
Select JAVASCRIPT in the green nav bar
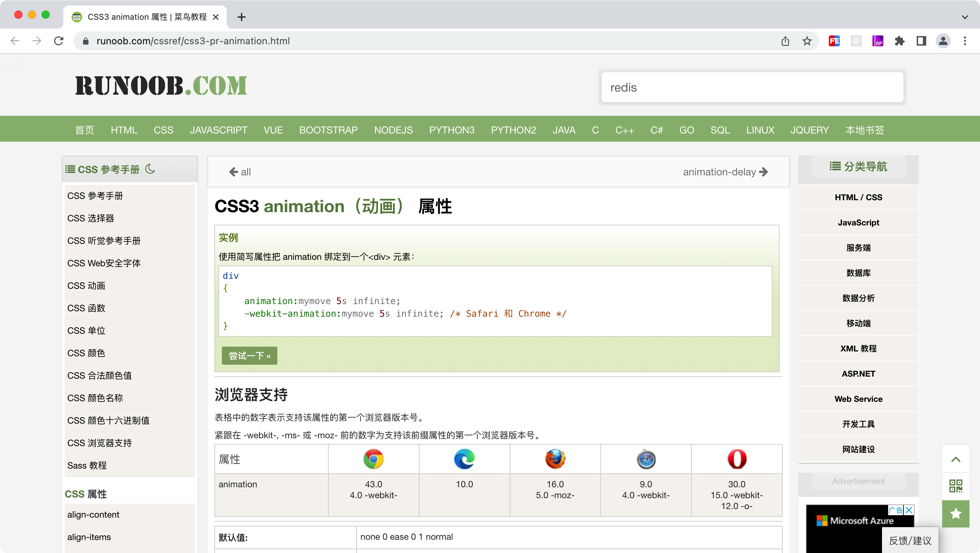click(218, 130)
